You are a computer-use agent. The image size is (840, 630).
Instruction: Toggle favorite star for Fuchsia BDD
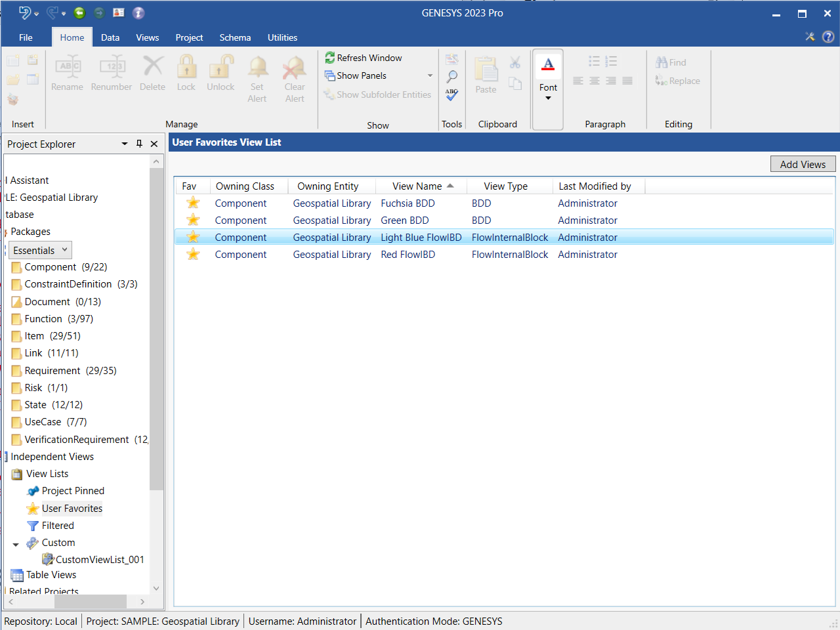tap(193, 203)
